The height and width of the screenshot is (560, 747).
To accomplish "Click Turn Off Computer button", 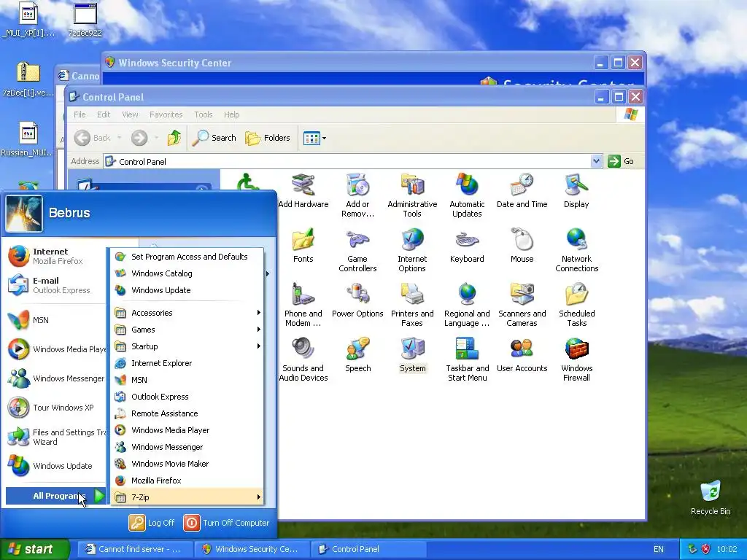I will click(226, 523).
